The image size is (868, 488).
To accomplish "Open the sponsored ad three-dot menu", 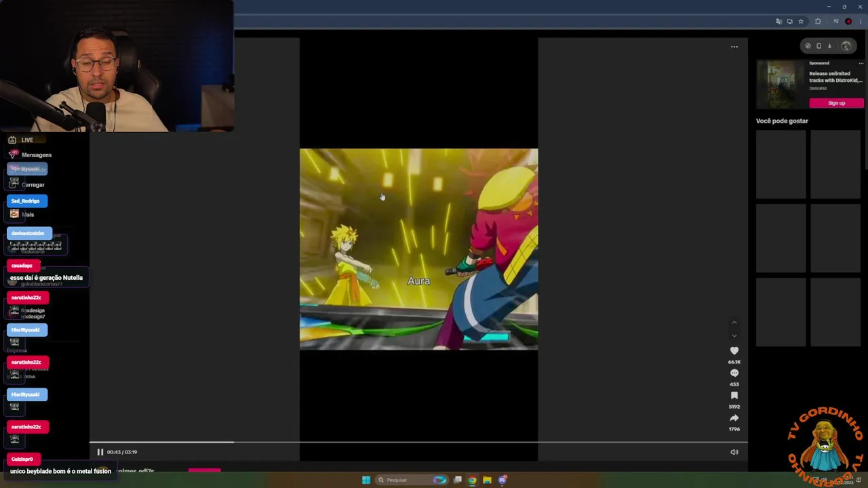I will point(861,63).
